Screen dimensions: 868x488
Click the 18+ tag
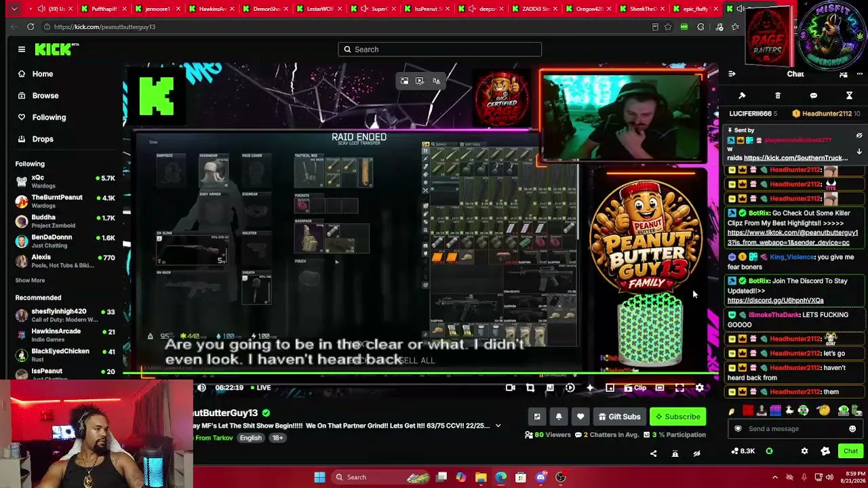(x=277, y=438)
